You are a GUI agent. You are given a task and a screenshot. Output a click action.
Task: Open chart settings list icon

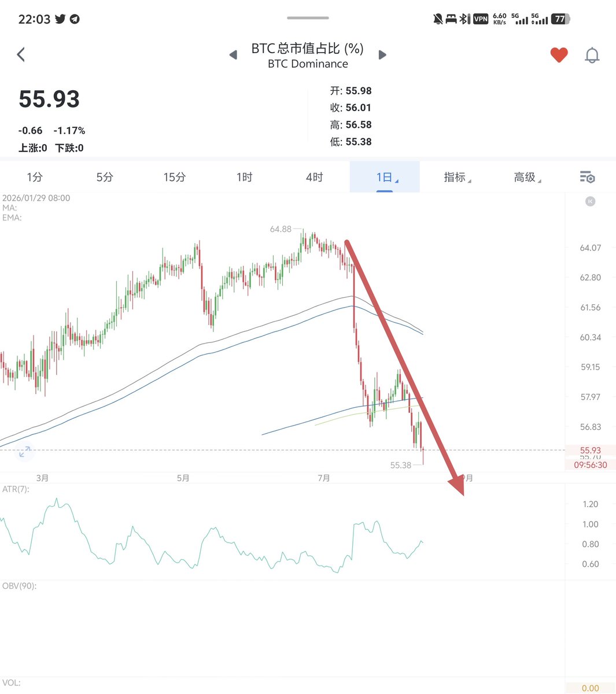(x=587, y=177)
